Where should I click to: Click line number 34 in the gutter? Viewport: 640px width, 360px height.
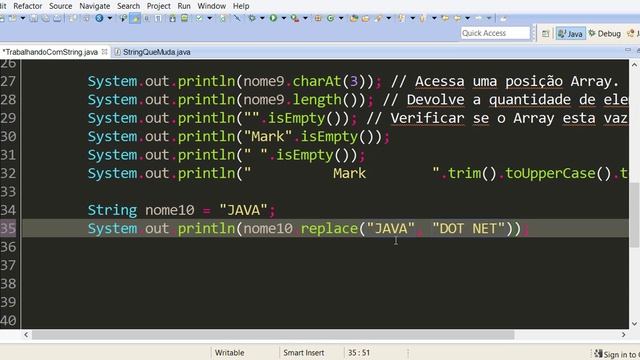[x=8, y=210]
